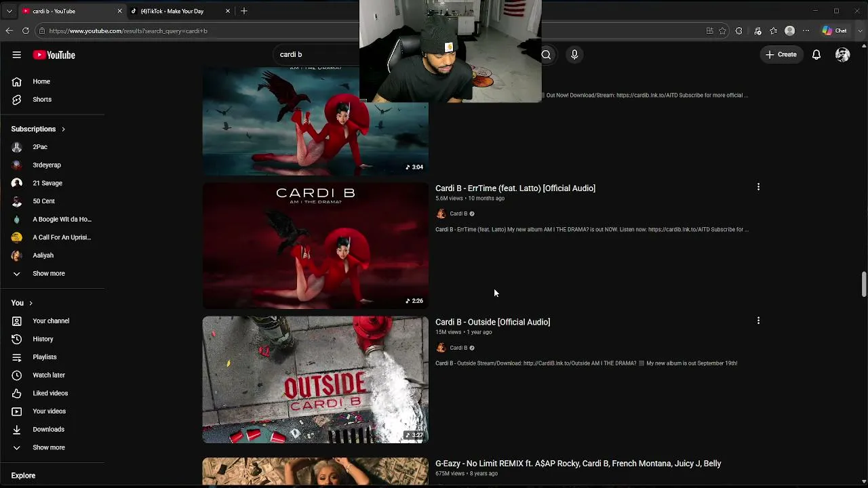Play the Outside video thumbnail
Screen dimensions: 868x488
[x=315, y=380]
